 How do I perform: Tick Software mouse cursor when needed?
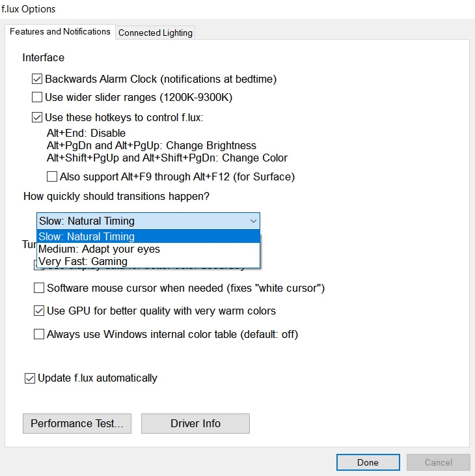(39, 288)
